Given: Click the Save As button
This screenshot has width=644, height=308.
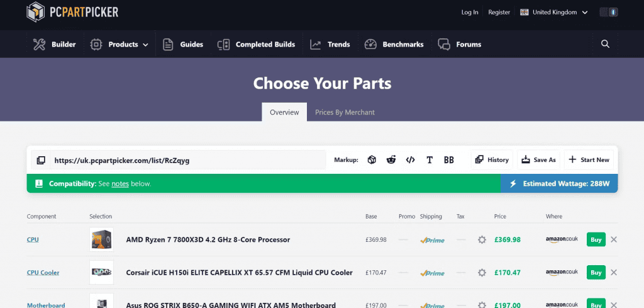Looking at the screenshot, I should [538, 160].
